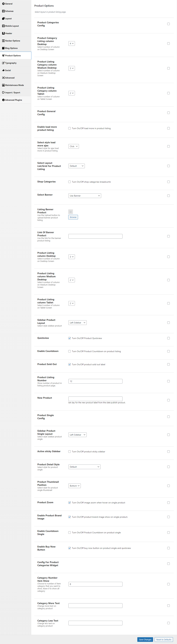Screen dimensions: 177x644
Task: Enable load more in product listing
Action: pyautogui.click(x=70, y=128)
